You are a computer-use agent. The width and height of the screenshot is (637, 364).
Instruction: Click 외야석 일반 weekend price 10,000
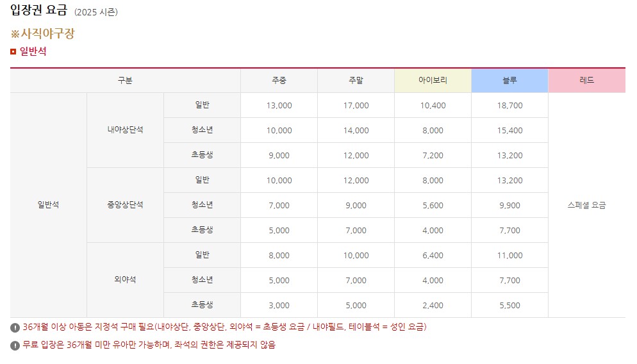point(356,256)
